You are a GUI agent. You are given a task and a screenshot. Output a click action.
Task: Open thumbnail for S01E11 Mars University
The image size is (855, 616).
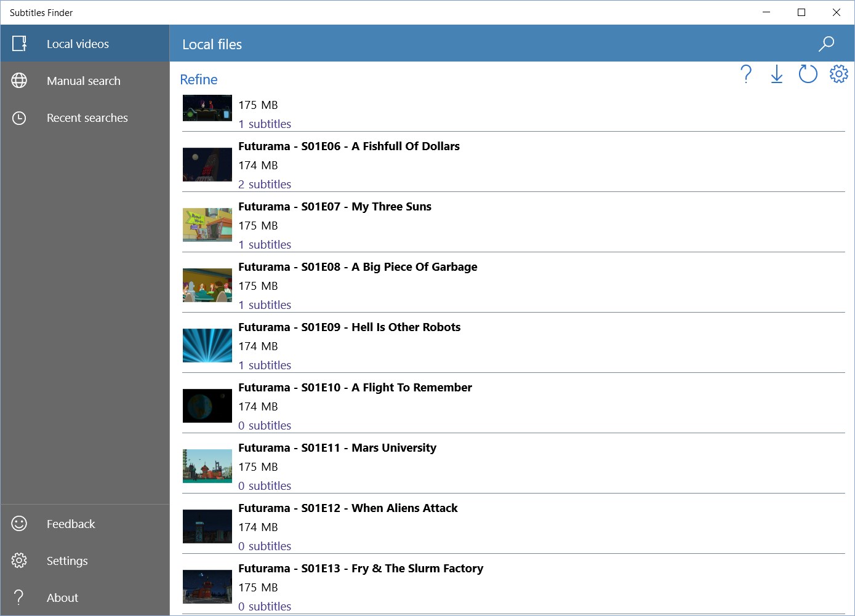207,466
